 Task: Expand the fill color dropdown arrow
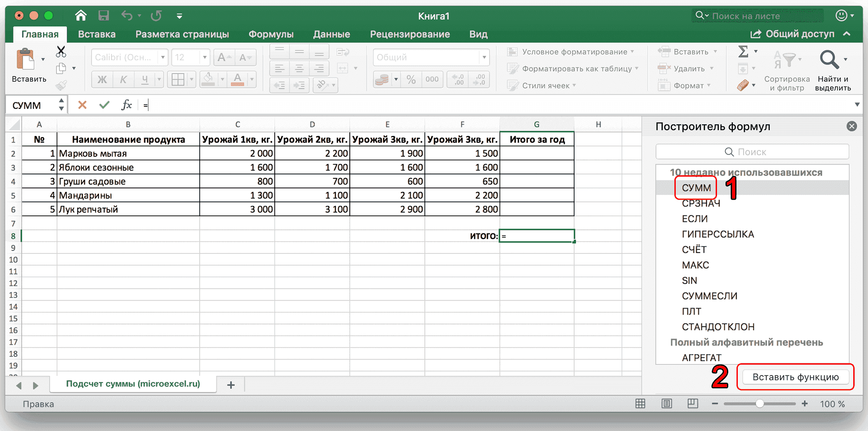pos(222,79)
